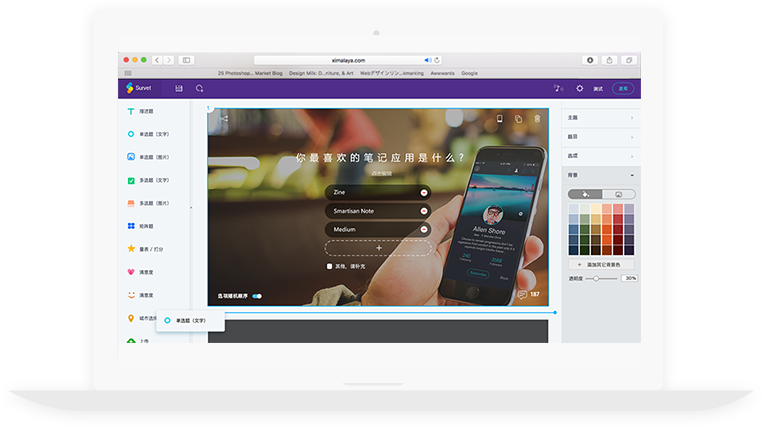Click the bookmarks grid icon
The height and width of the screenshot is (427, 762).
[x=128, y=73]
